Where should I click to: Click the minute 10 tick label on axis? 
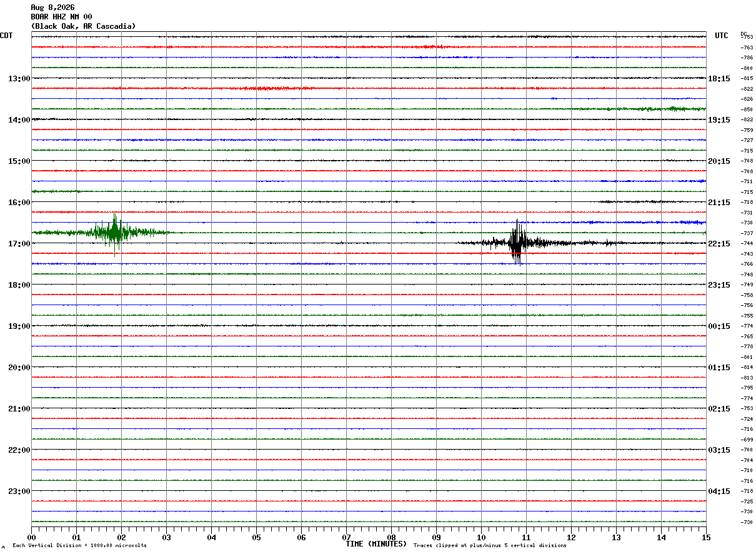click(481, 538)
